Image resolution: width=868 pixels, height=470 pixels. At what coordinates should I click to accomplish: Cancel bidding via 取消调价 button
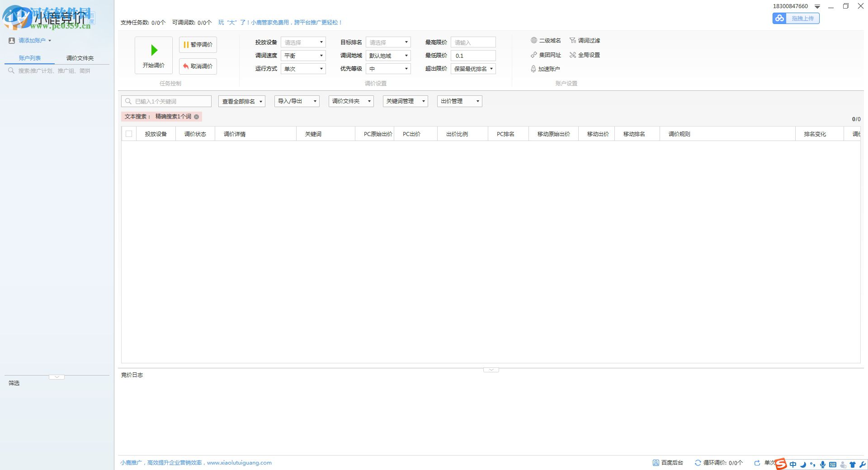pyautogui.click(x=198, y=66)
